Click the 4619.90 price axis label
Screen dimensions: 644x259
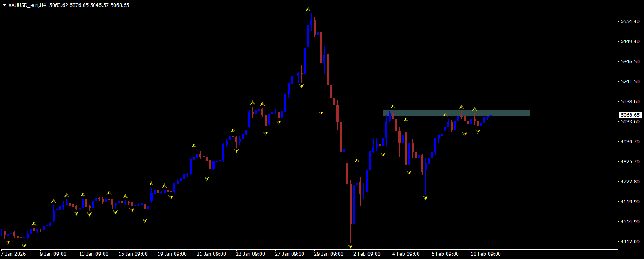click(630, 202)
